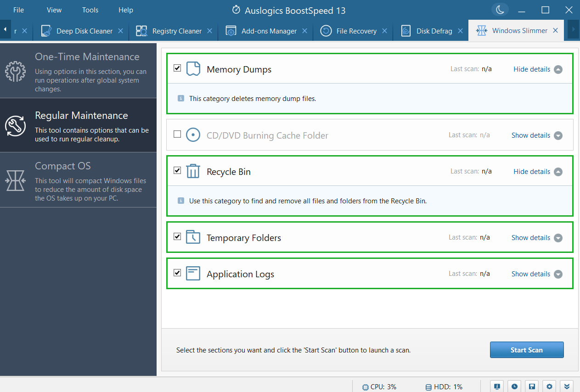Open scheduler clock icon in status bar

(515, 386)
